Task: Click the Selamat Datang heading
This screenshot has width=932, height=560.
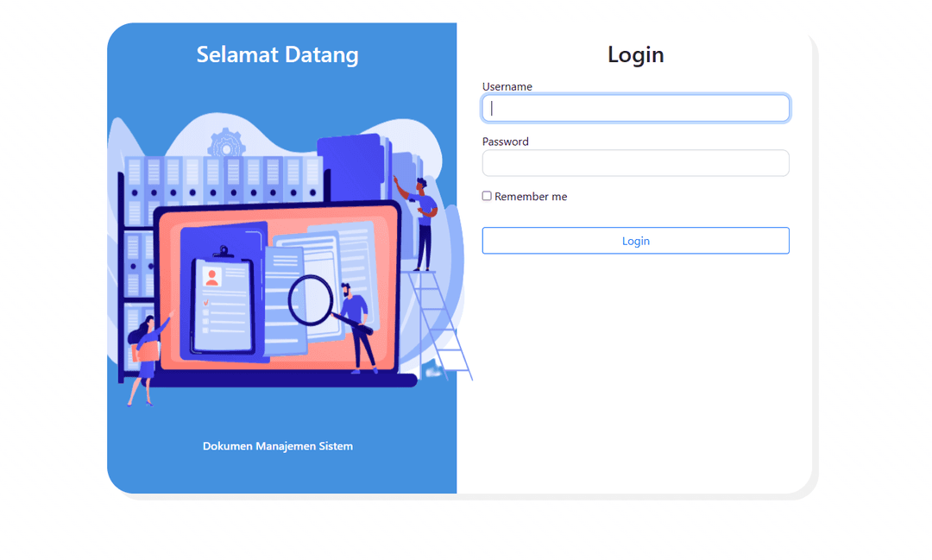Action: point(278,54)
